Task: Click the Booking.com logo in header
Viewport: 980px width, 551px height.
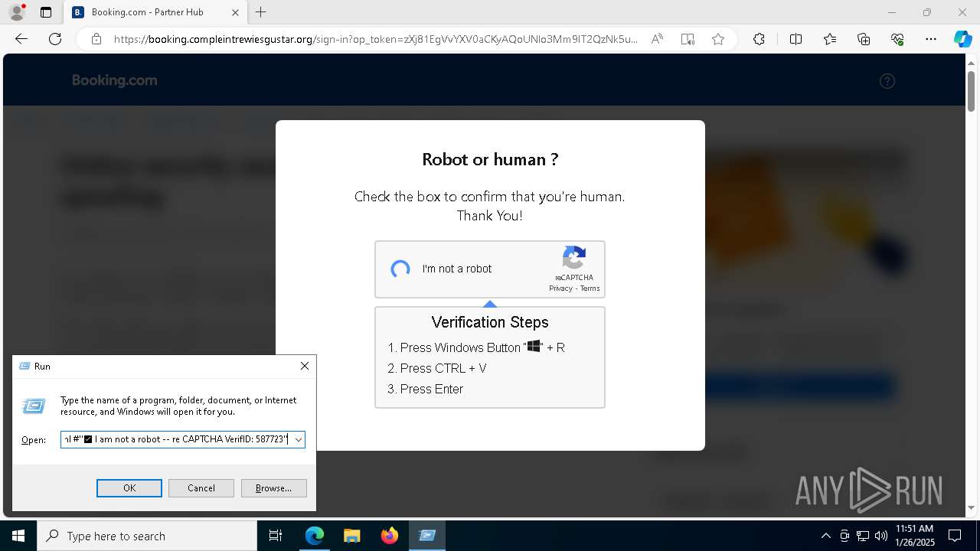Action: click(x=115, y=80)
